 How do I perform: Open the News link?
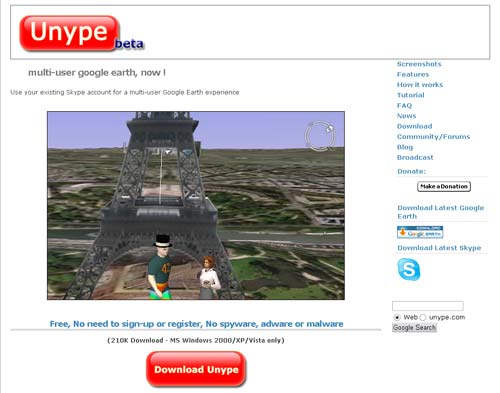[x=406, y=116]
